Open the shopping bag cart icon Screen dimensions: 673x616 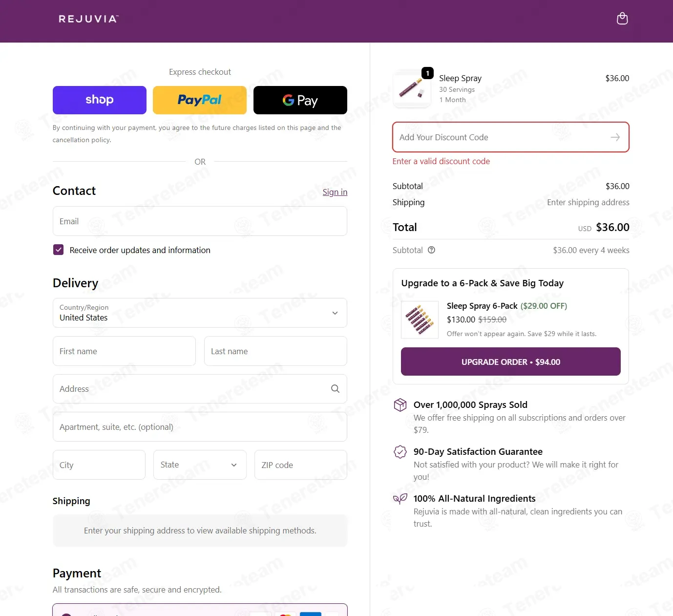pos(622,19)
